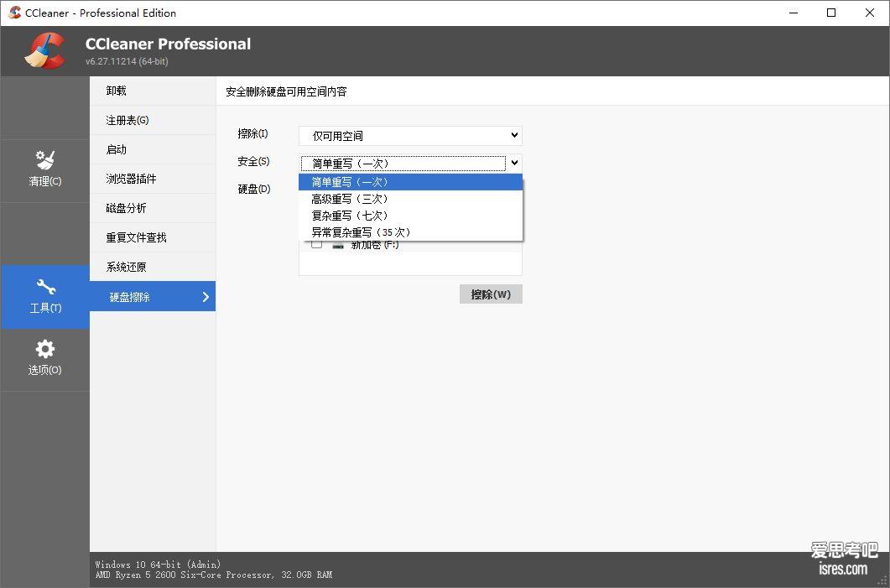
Task: Open 选项(O) settings gear
Action: [x=44, y=359]
